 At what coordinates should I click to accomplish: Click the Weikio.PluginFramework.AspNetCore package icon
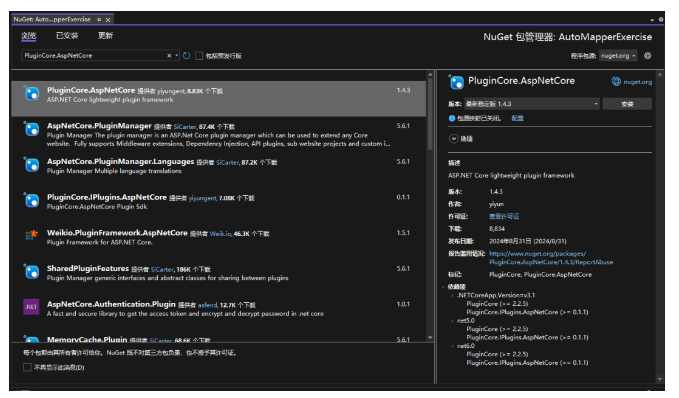point(32,236)
